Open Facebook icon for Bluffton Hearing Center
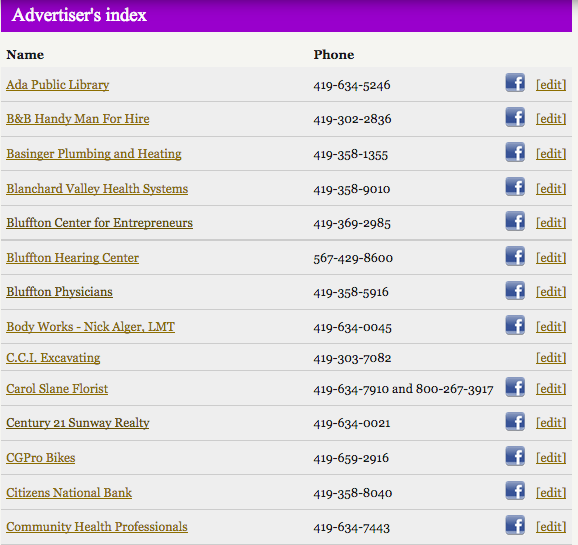The width and height of the screenshot is (578, 545). tap(515, 256)
